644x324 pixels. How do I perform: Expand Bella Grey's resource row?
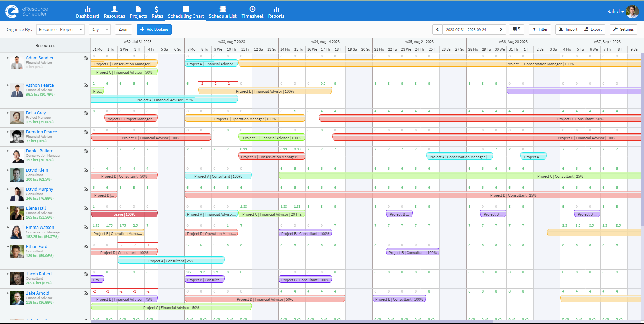pyautogui.click(x=8, y=113)
